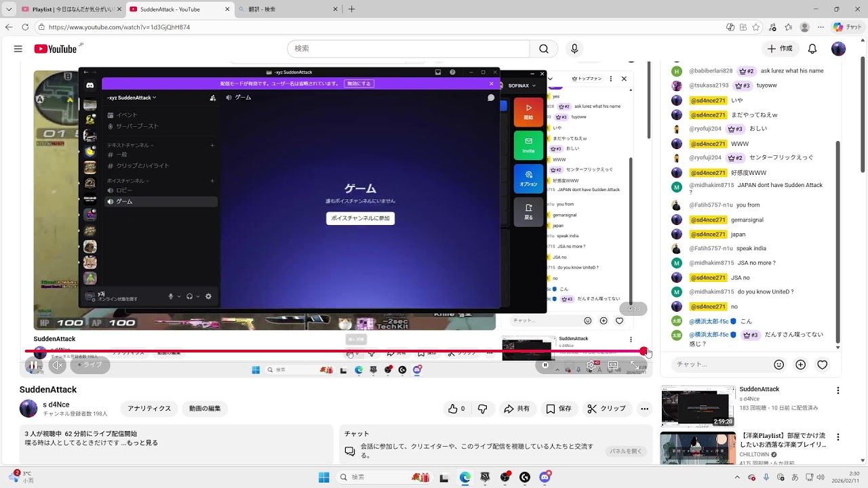Viewport: 868px width, 488px height.
Task: Close the 翻訳 - 検索 tab
Action: (335, 9)
